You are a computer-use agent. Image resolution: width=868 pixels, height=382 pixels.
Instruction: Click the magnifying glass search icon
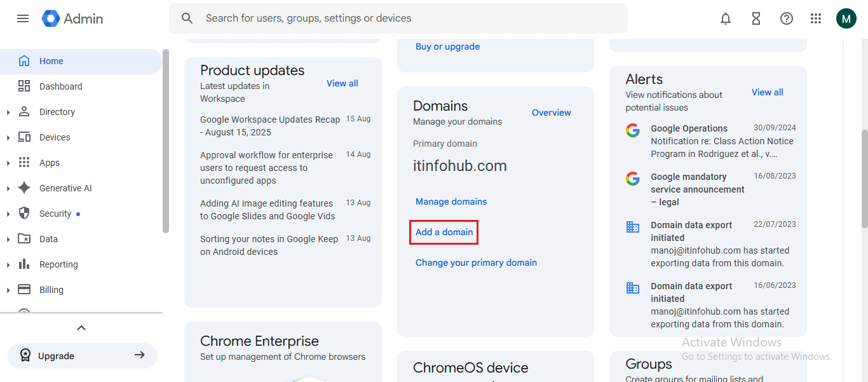point(187,18)
